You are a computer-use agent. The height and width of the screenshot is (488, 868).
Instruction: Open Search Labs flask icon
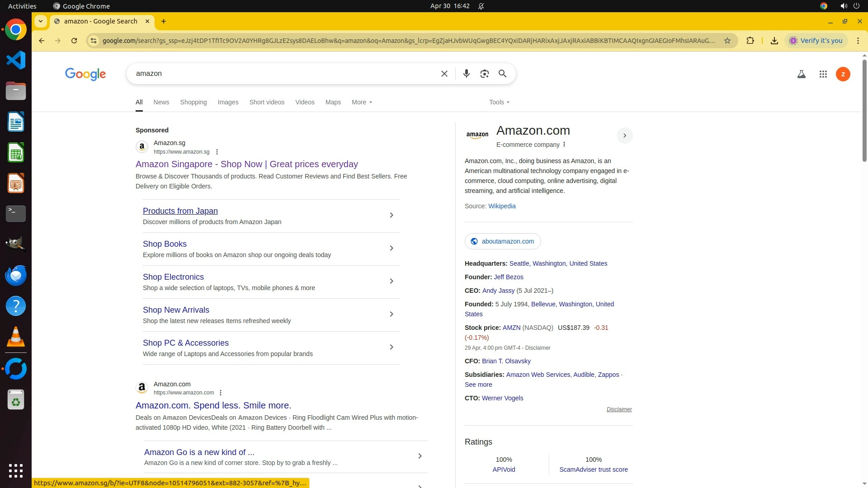click(x=801, y=74)
